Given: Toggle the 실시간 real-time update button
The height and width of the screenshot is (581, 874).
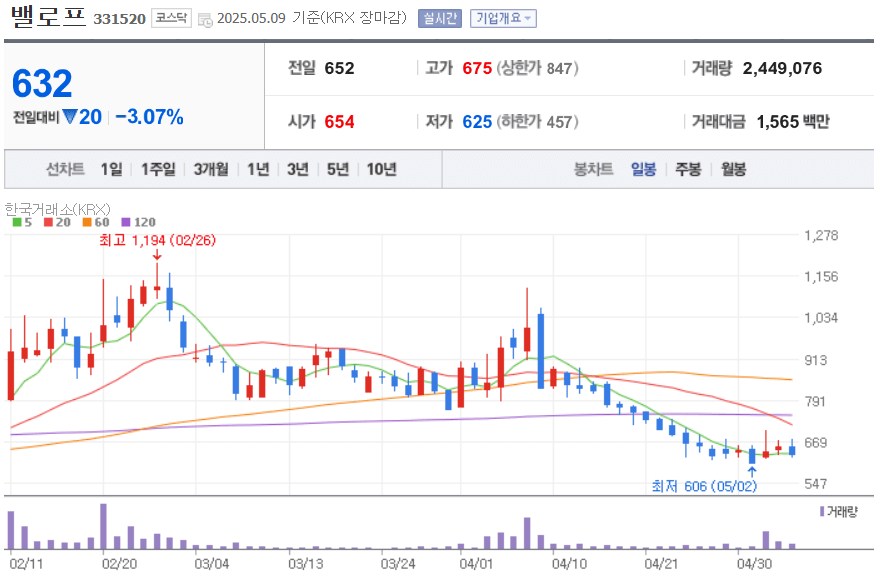Looking at the screenshot, I should pyautogui.click(x=439, y=17).
